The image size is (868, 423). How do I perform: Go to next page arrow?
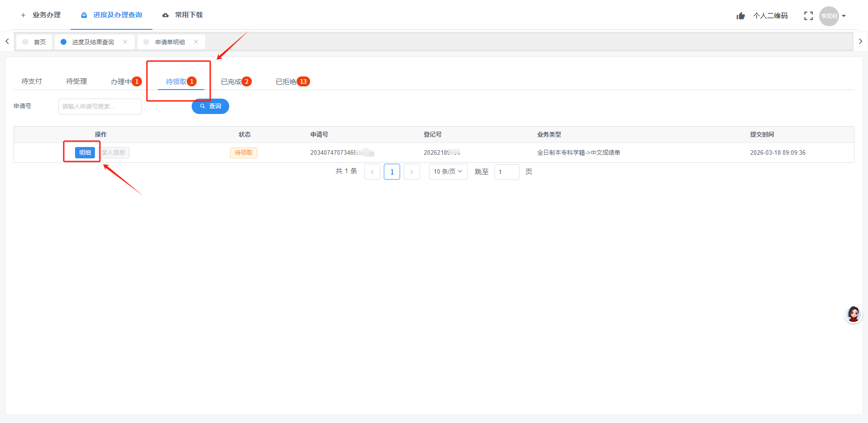pyautogui.click(x=412, y=172)
